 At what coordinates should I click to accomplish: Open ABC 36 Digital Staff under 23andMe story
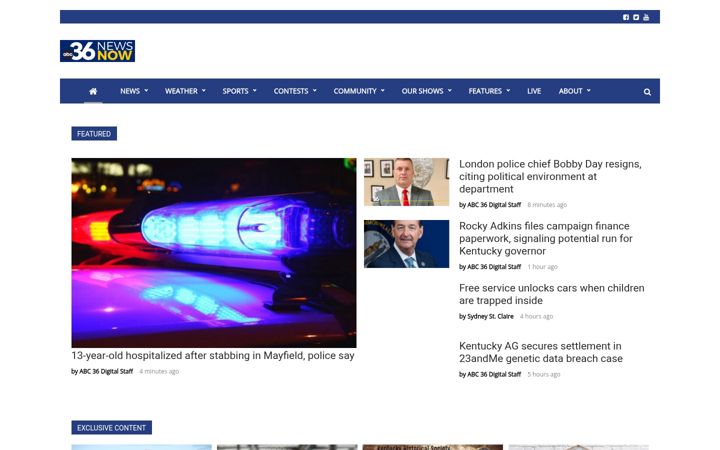tap(494, 374)
